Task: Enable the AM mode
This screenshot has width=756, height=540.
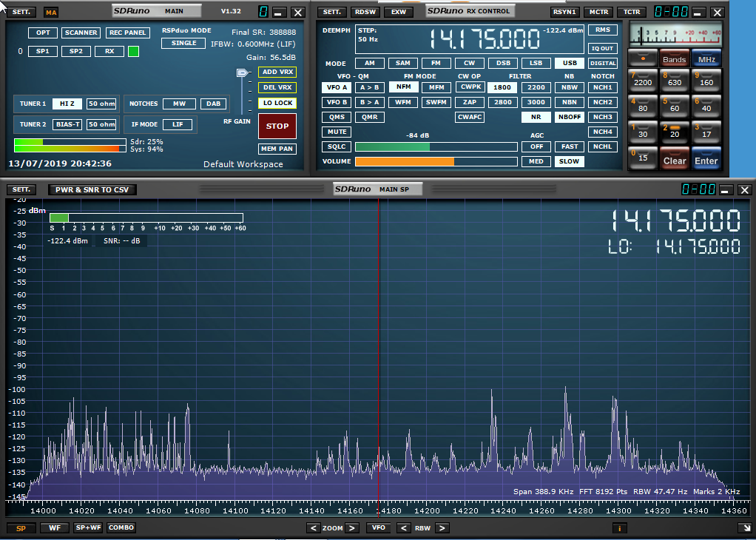Action: click(370, 63)
